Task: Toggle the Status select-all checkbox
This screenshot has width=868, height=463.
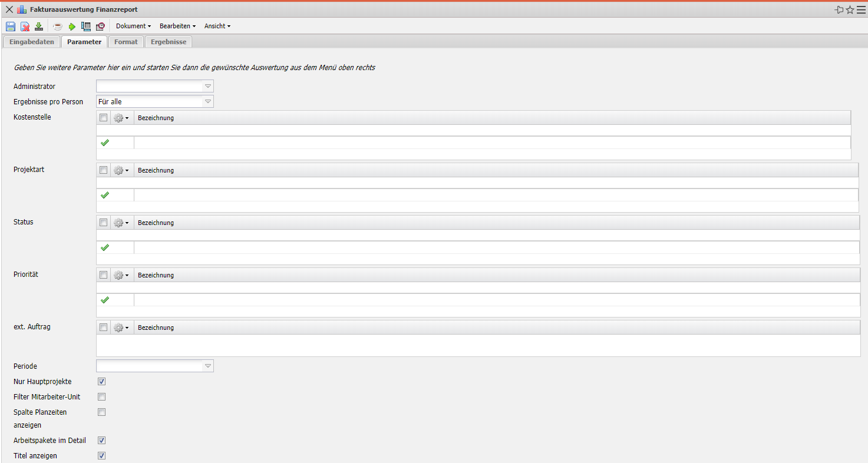Action: (x=104, y=223)
